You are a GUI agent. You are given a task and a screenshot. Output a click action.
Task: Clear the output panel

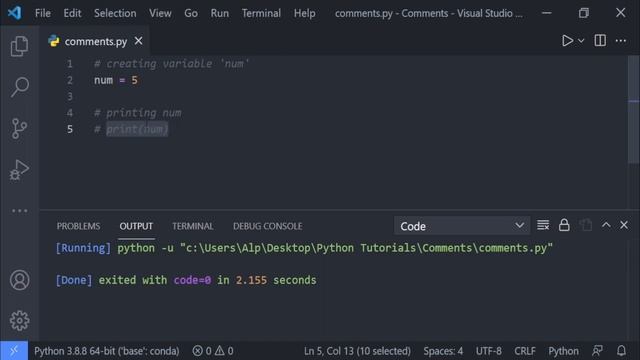tap(543, 225)
